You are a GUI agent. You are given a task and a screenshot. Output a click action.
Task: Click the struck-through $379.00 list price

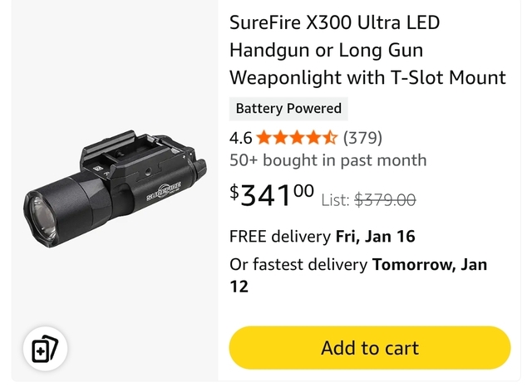(x=385, y=199)
